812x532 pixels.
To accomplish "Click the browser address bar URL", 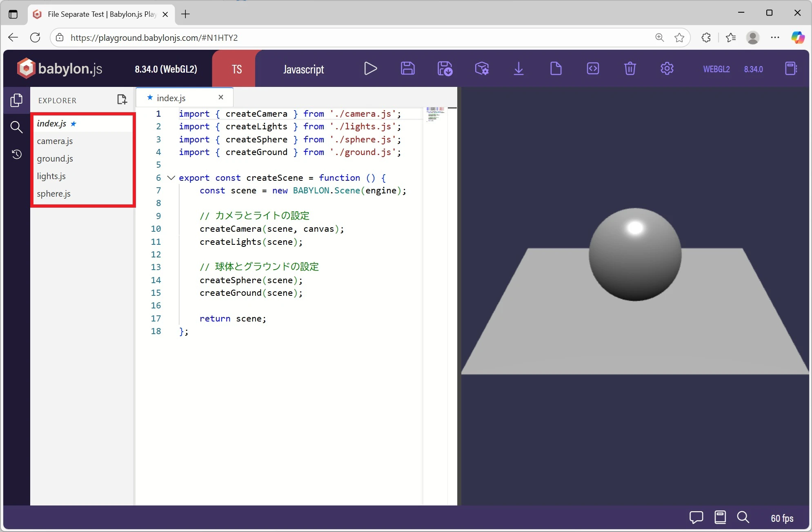I will [x=154, y=38].
